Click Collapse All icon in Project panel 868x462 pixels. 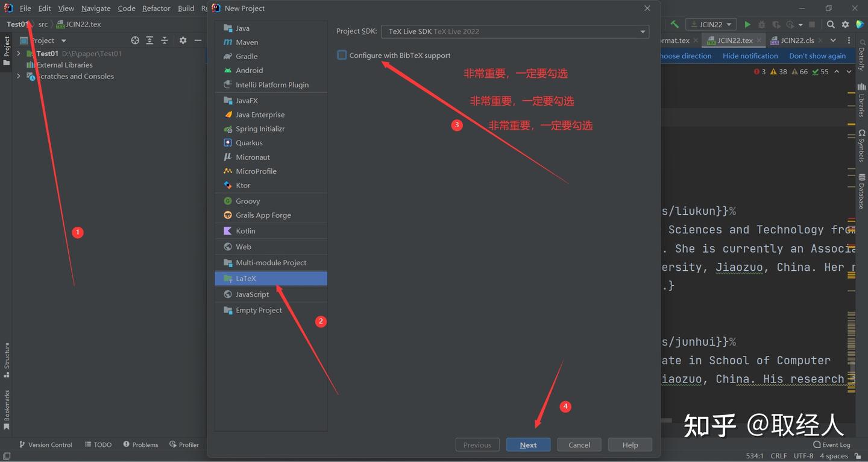click(164, 40)
